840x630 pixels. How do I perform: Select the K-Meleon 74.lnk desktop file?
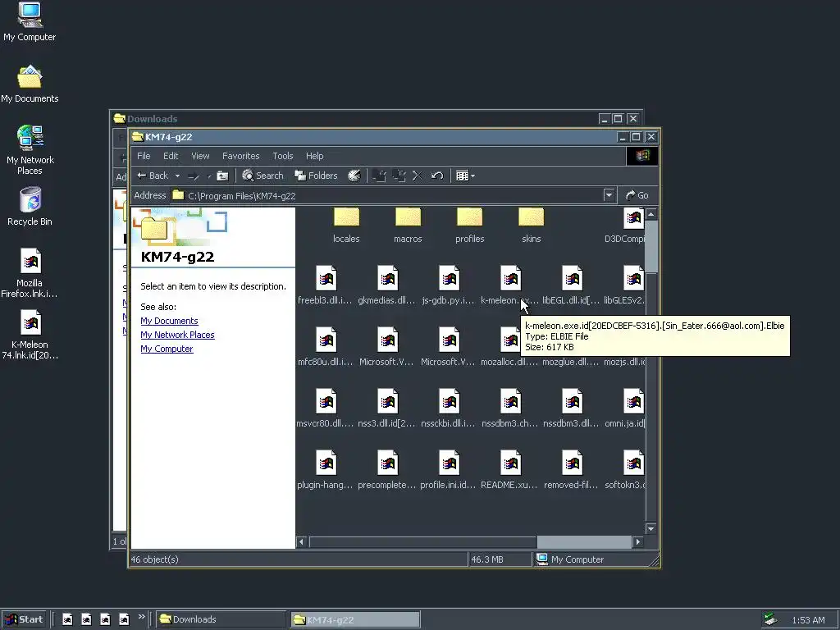click(x=30, y=335)
